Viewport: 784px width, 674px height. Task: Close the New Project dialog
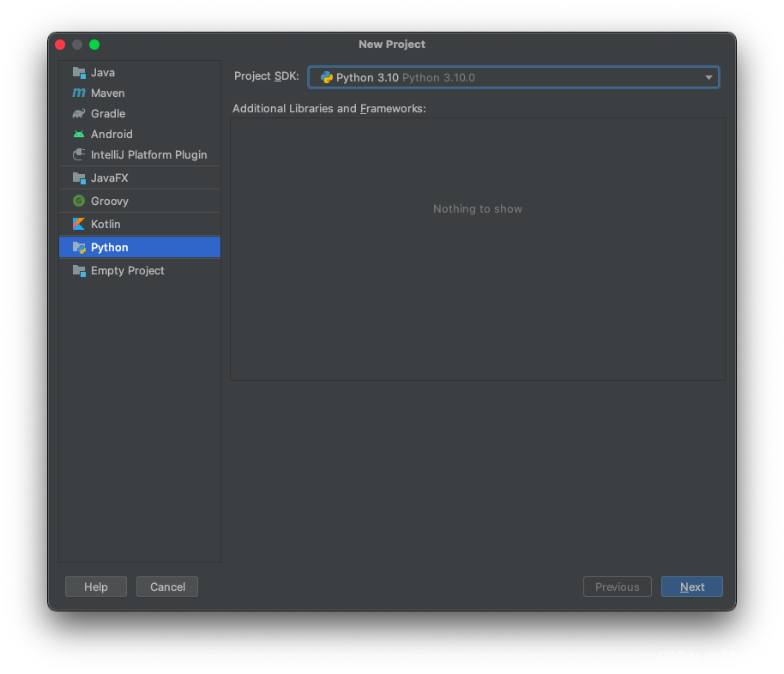click(x=61, y=45)
